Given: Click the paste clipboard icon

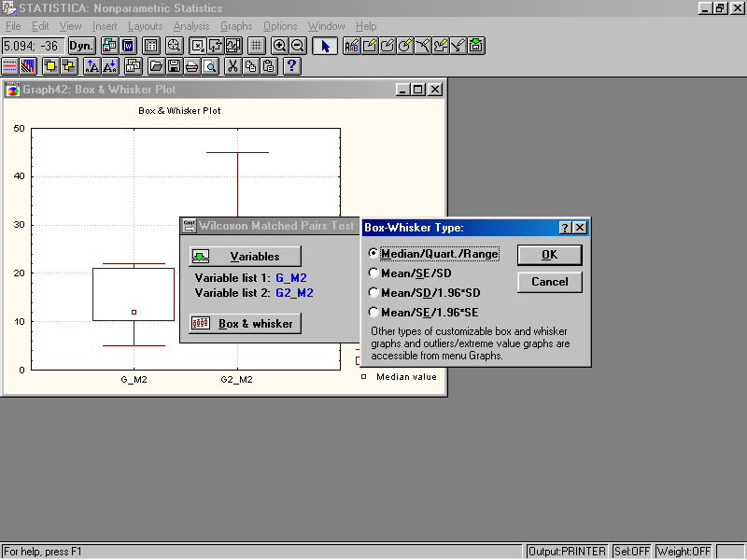Looking at the screenshot, I should pyautogui.click(x=269, y=66).
